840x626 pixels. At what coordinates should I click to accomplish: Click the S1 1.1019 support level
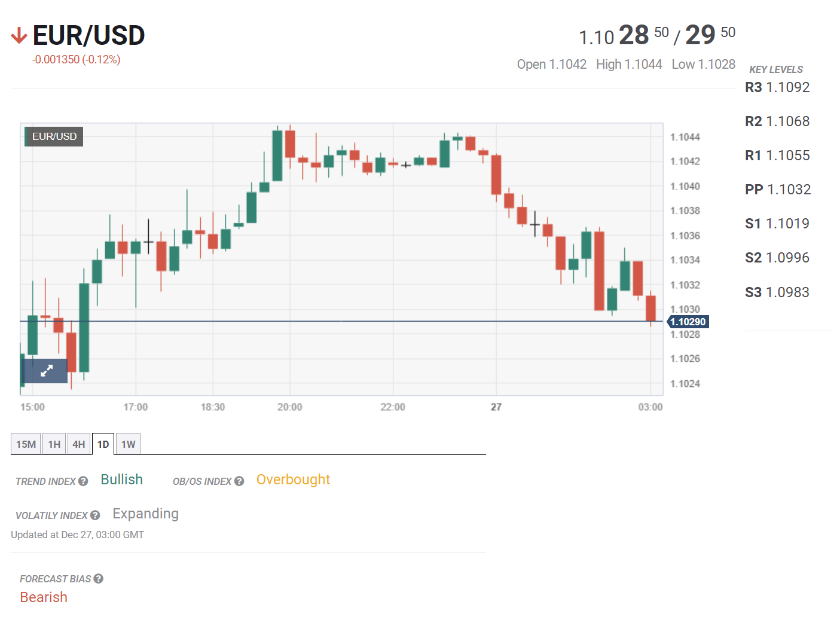tap(777, 224)
